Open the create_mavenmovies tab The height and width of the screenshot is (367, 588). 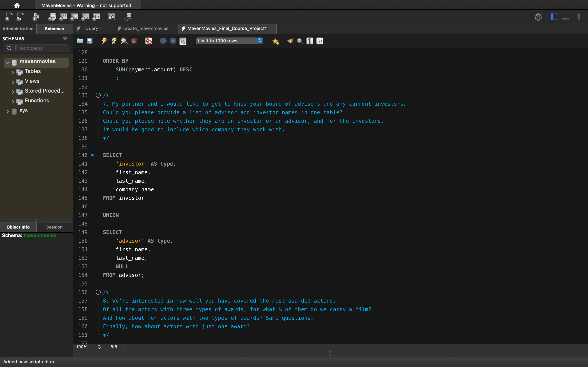click(145, 28)
